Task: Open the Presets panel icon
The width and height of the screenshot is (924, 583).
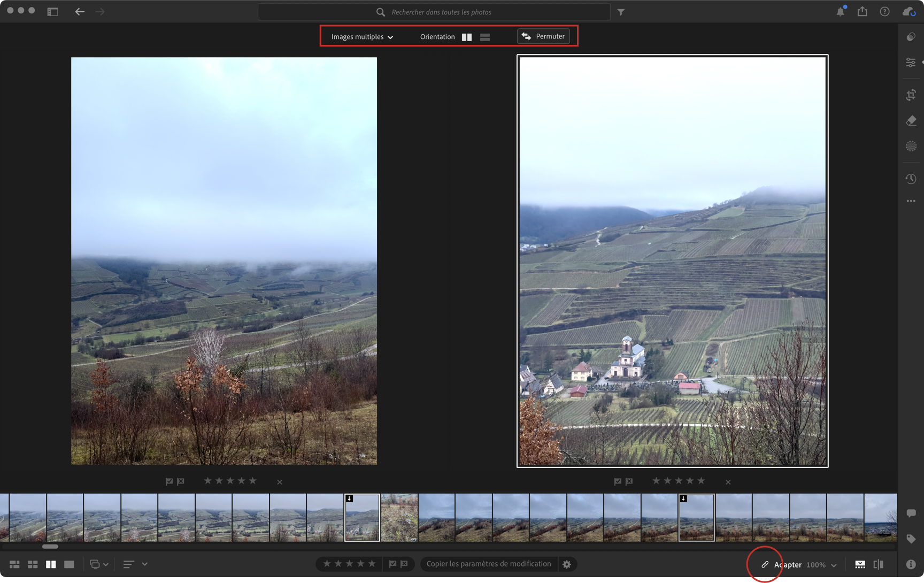Action: click(x=911, y=37)
